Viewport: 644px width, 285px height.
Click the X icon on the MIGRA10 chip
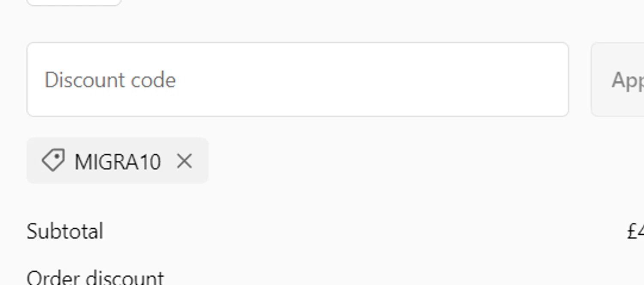point(185,161)
